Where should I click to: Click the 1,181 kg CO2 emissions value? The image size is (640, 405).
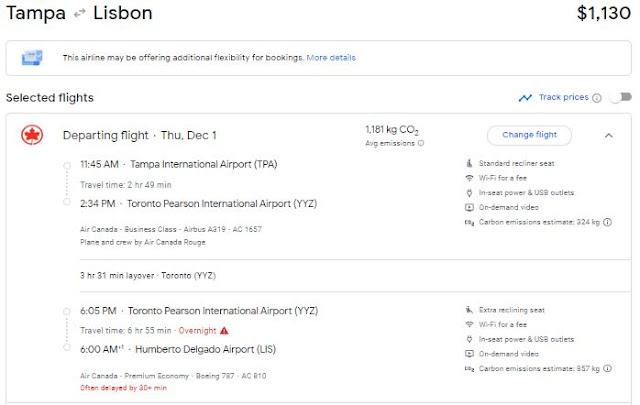coord(391,130)
